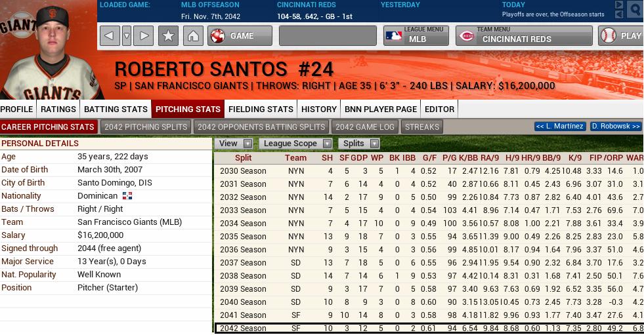Select the 2040 Season row
The width and height of the screenshot is (644, 335).
click(429, 302)
